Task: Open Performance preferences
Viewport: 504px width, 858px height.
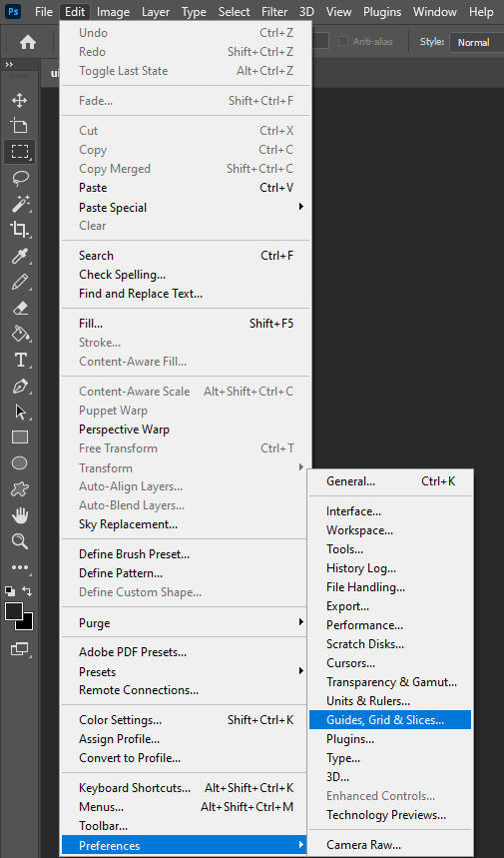Action: point(390,625)
